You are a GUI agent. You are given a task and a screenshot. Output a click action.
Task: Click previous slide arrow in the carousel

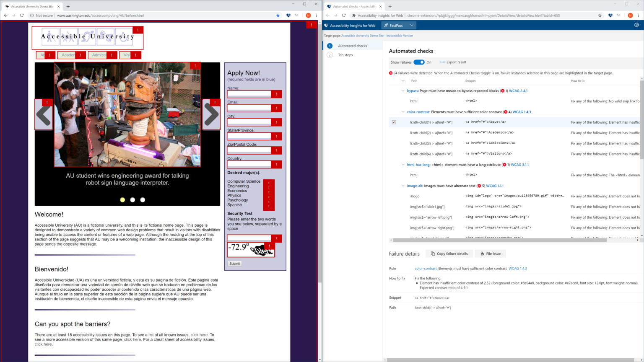pos(44,114)
